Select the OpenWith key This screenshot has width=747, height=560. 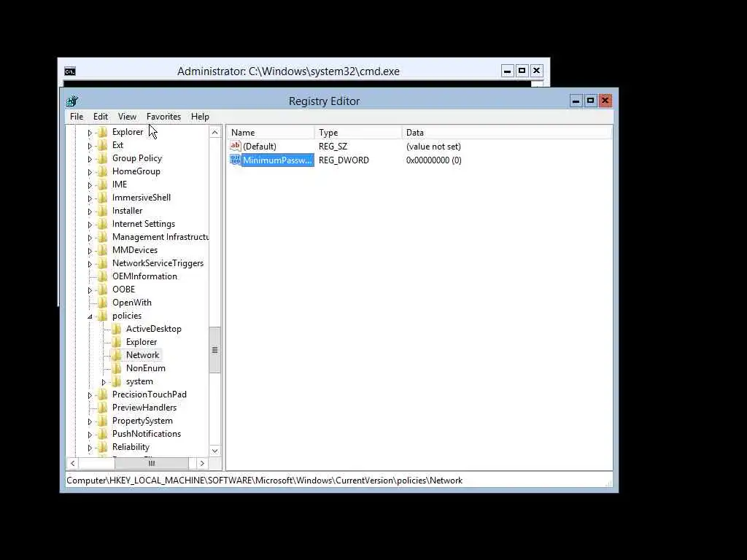132,303
